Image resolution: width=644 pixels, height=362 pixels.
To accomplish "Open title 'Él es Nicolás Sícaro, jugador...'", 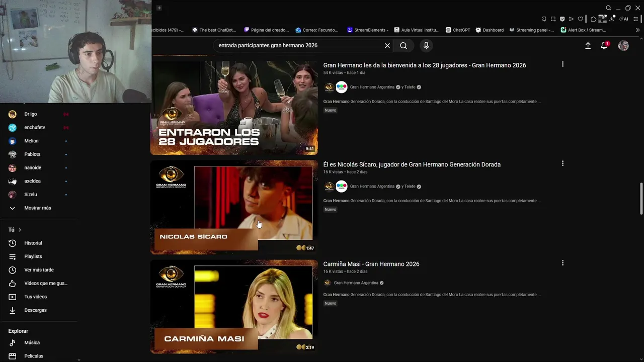I will tap(412, 164).
